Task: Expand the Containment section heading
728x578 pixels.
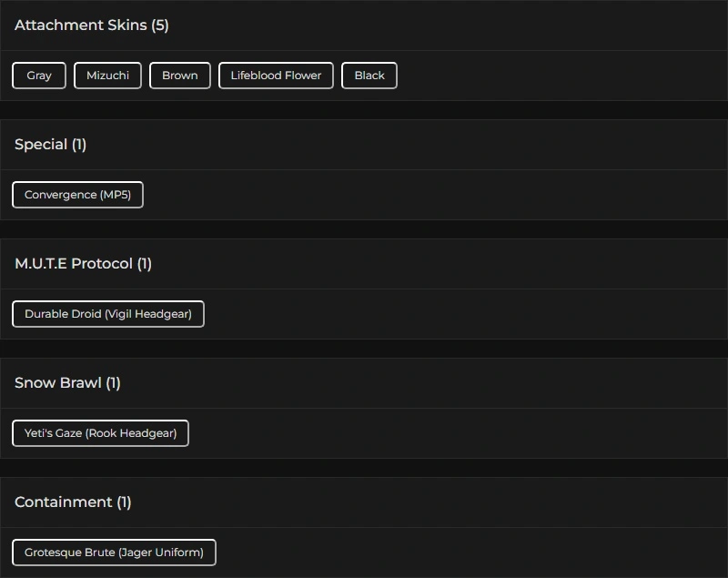Action: point(63,502)
